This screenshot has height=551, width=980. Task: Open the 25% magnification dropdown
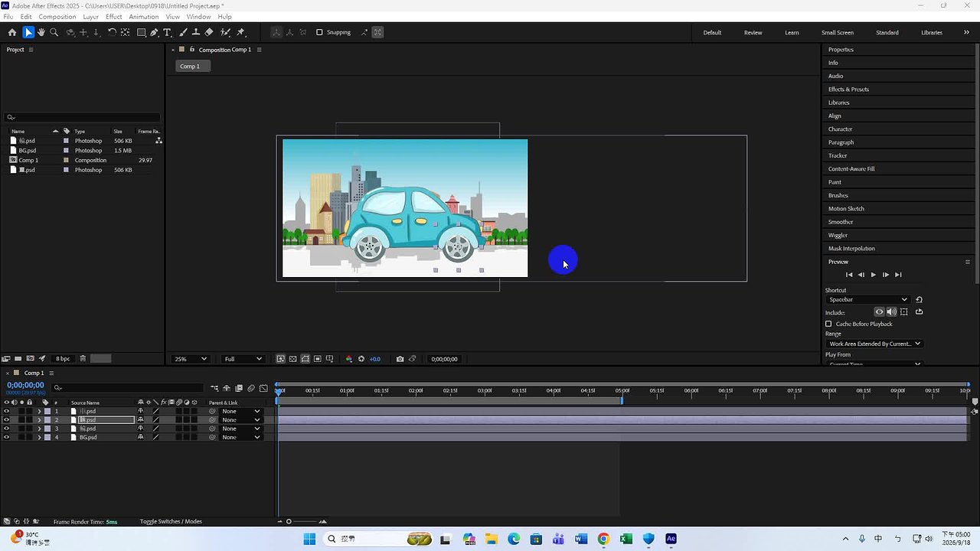pos(191,359)
